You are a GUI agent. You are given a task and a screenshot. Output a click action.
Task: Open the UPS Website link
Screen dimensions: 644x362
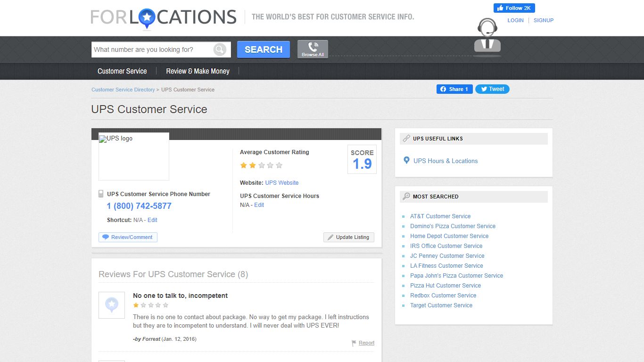click(x=282, y=183)
